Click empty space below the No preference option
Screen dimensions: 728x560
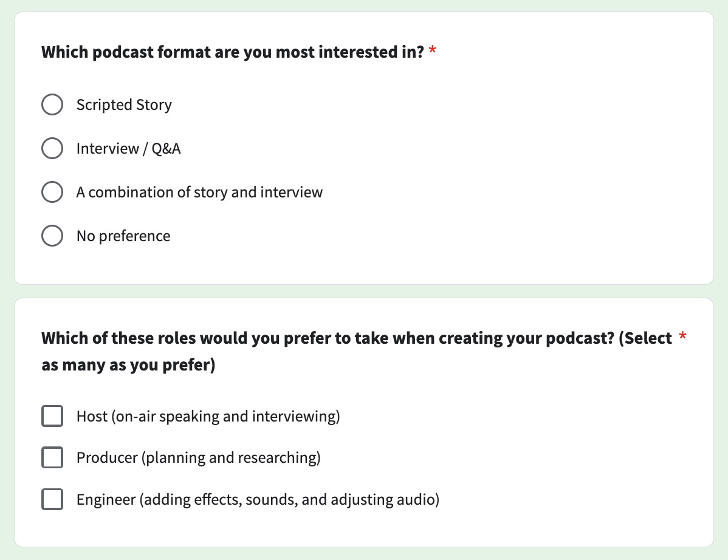point(363,265)
